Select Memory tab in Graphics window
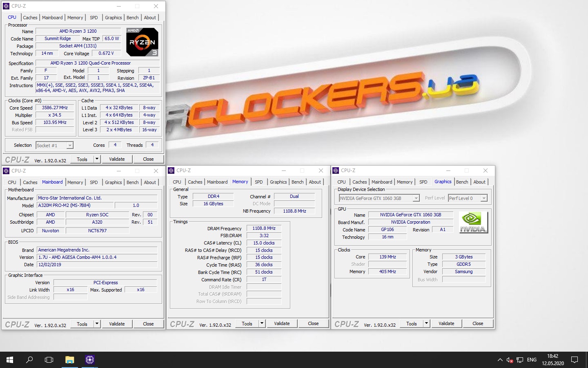 [405, 182]
